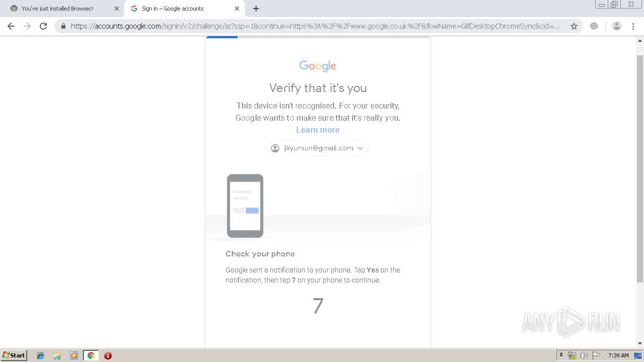
Task: Open the network tray icon
Action: point(572,355)
